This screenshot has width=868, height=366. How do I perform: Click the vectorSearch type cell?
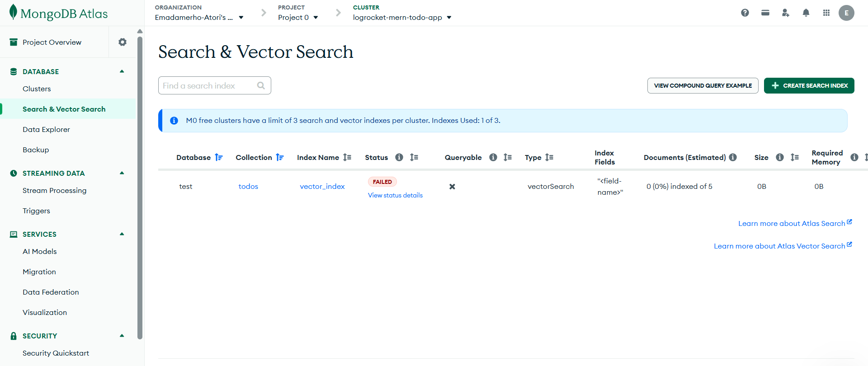tap(551, 187)
